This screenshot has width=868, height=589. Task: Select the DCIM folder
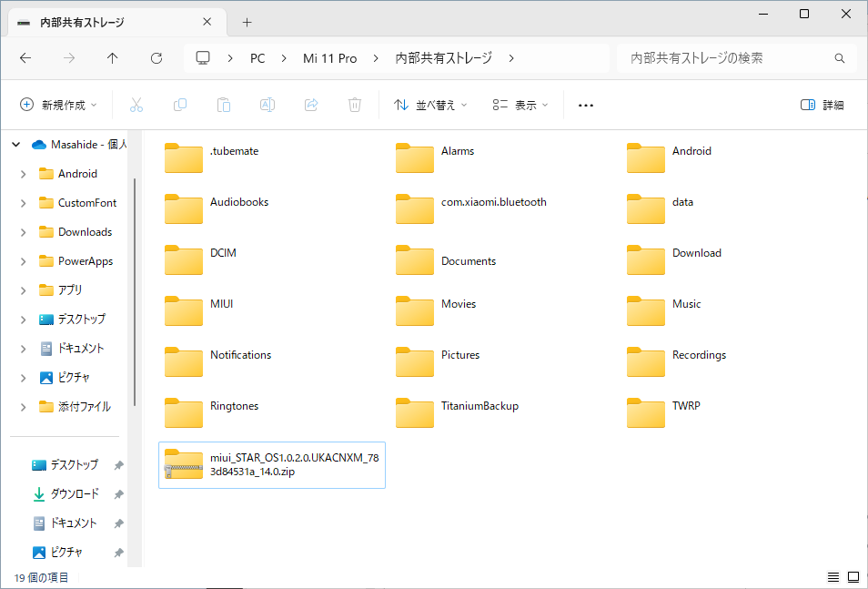coord(200,260)
